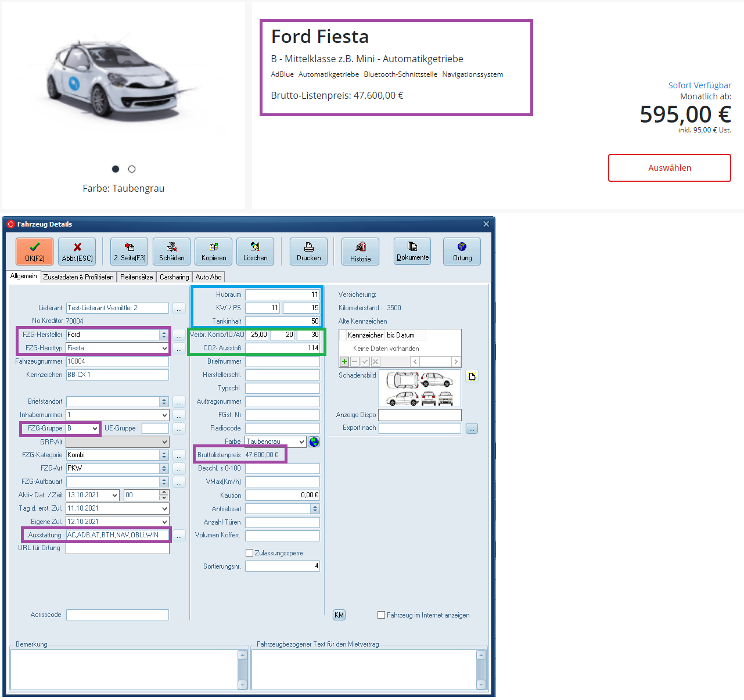
Task: Open the Auto Abo tab
Action: pyautogui.click(x=208, y=277)
